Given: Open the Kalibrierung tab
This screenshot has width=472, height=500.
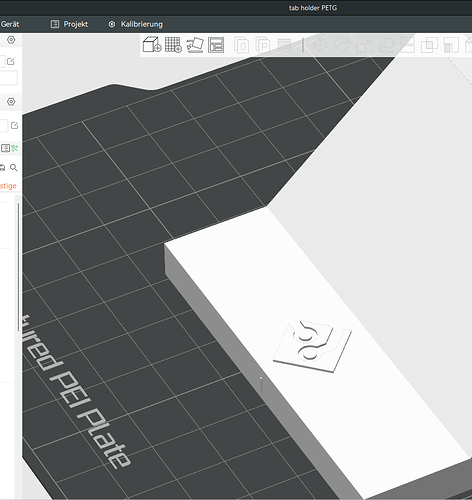Looking at the screenshot, I should pos(136,24).
